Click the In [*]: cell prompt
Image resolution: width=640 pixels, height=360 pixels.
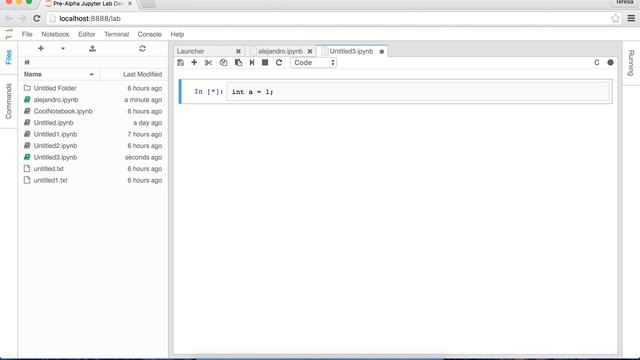pos(209,92)
